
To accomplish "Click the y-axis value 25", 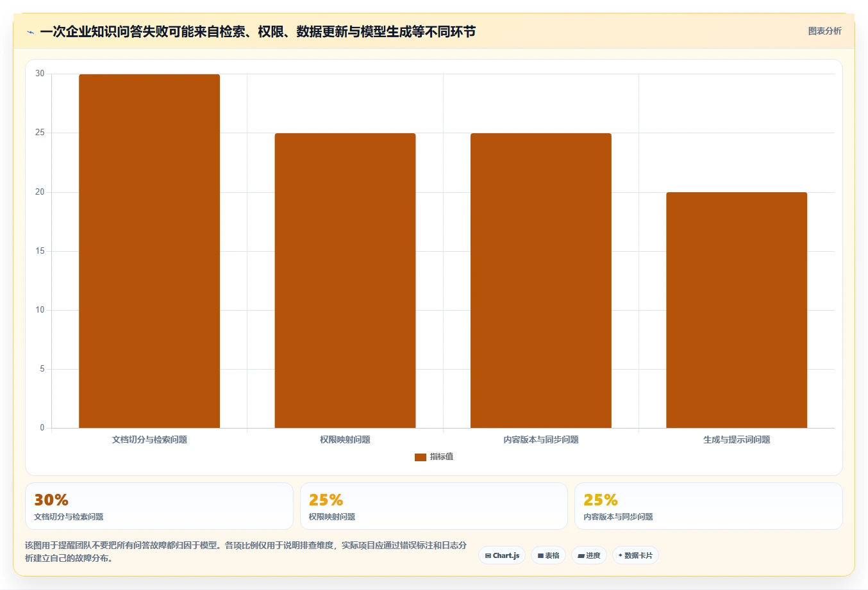I will click(40, 133).
